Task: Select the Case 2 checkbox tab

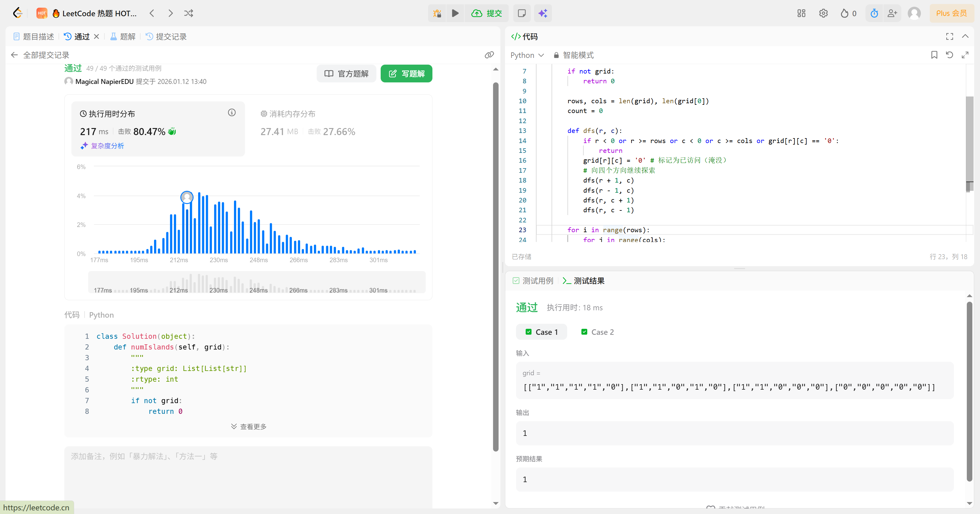Action: [x=597, y=332]
